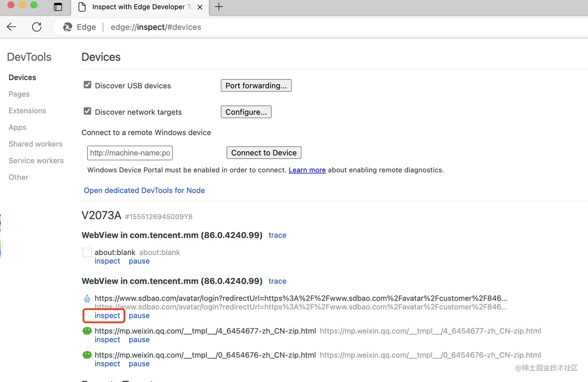The image size is (588, 382).
Task: Click the sdbao.com page favicon
Action: [87, 298]
